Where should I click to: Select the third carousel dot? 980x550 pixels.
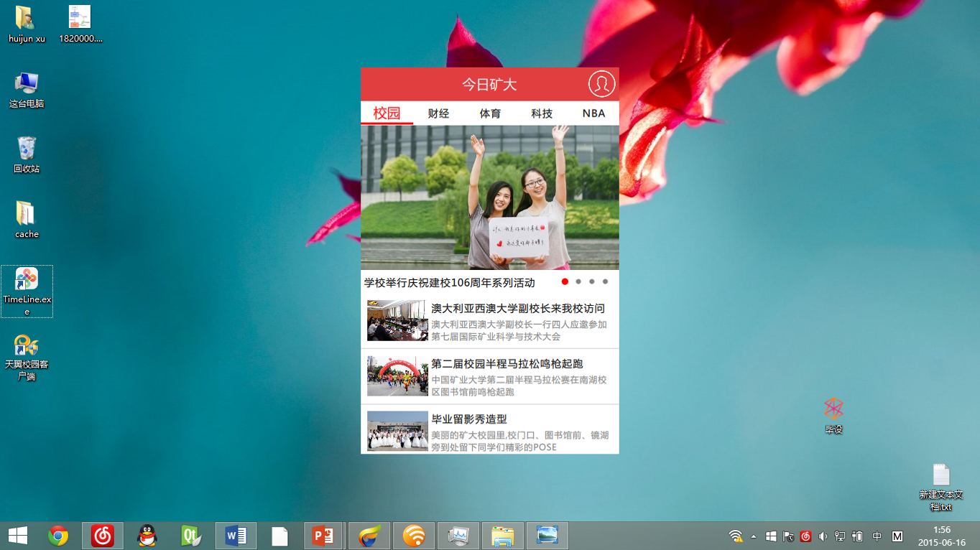pos(592,281)
